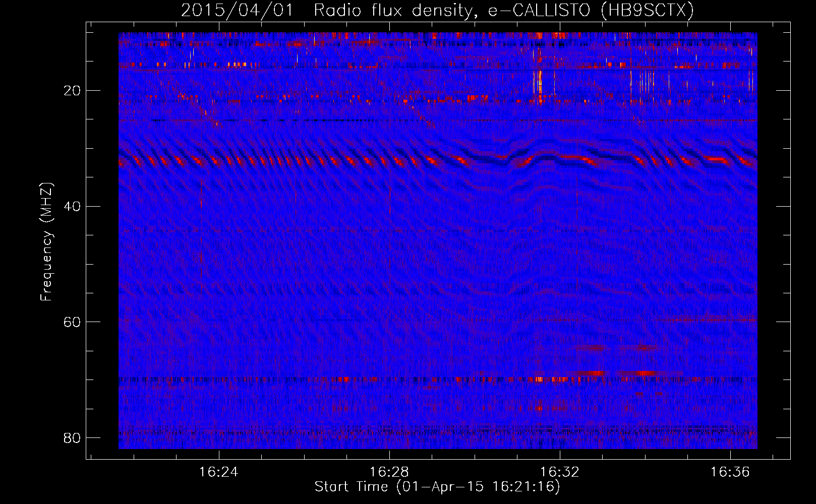The image size is (816, 504).
Task: Click the 16:32 time tick label
Action: (559, 472)
